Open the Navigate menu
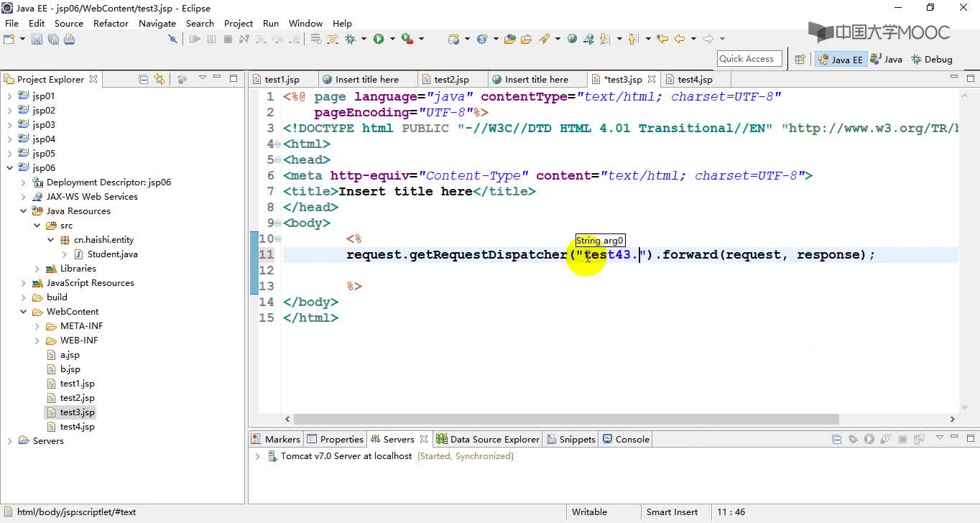Screen dimensions: 980x523 pos(157,23)
